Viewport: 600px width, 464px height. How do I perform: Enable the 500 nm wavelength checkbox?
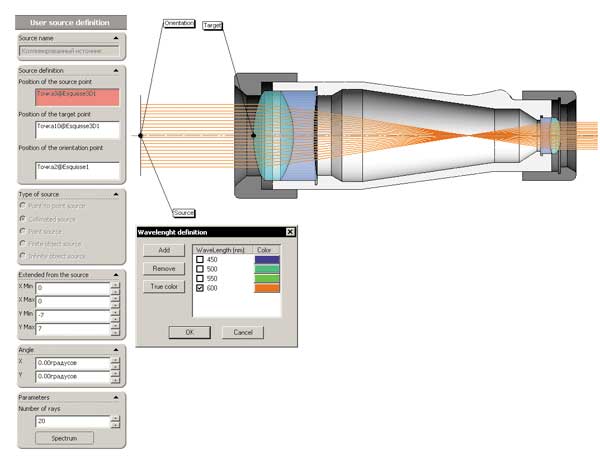200,270
